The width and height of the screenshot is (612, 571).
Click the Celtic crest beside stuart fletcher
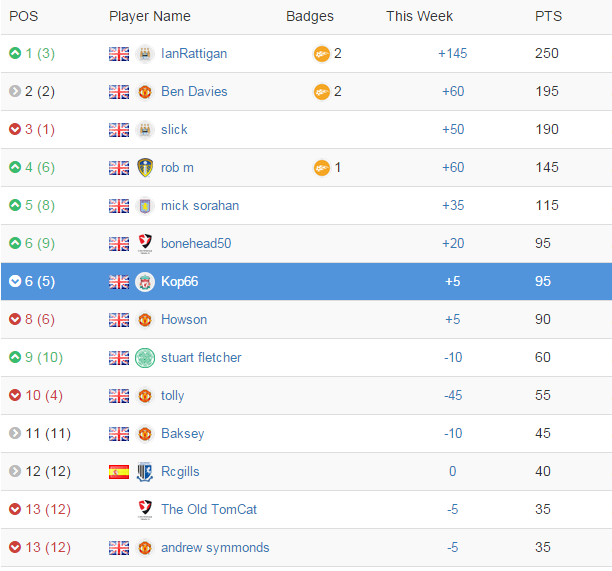(x=145, y=358)
